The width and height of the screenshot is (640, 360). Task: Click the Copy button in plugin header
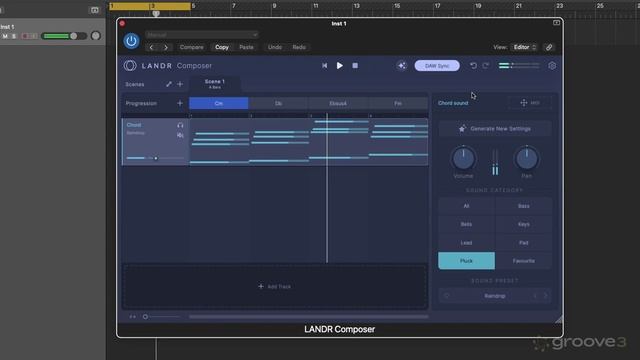[x=222, y=47]
